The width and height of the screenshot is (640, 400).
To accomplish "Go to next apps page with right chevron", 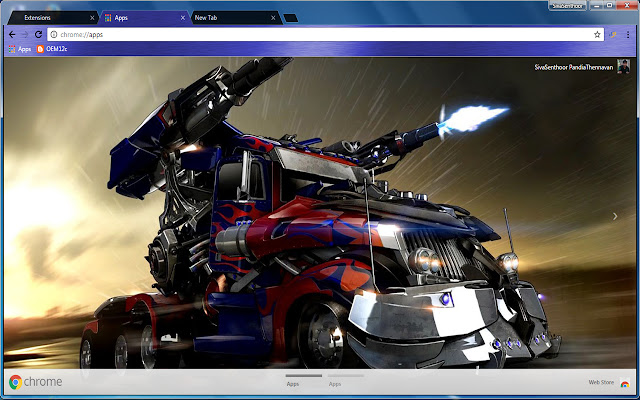I will click(615, 216).
